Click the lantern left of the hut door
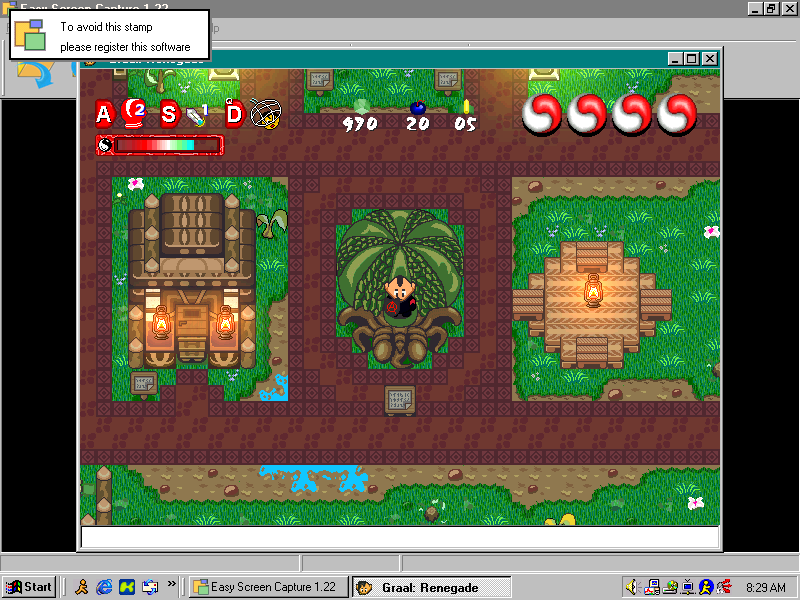This screenshot has width=800, height=600. [161, 322]
